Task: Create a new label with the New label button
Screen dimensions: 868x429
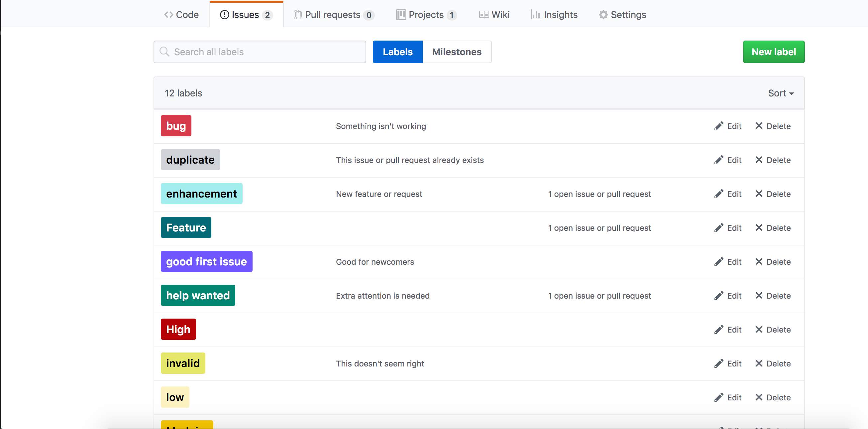Action: click(774, 52)
